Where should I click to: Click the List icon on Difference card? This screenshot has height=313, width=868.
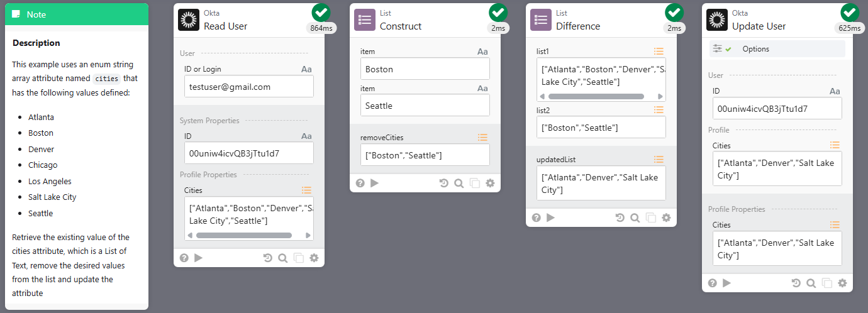(541, 20)
